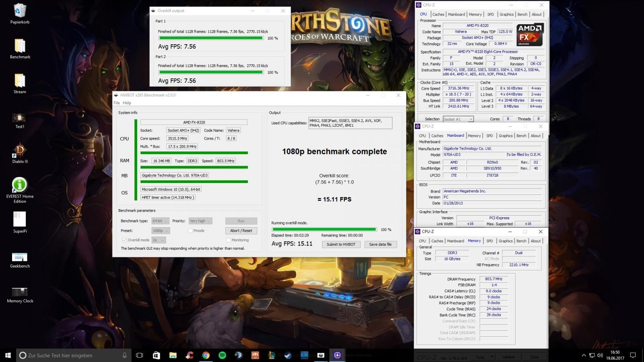Open Microsoft Store from the taskbar
The image size is (644, 362).
coord(156,355)
